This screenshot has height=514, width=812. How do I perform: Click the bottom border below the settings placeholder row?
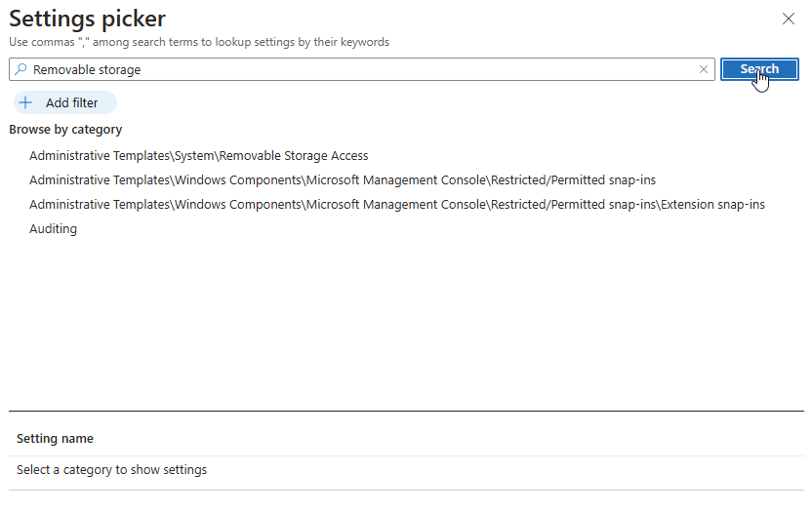pyautogui.click(x=406, y=490)
